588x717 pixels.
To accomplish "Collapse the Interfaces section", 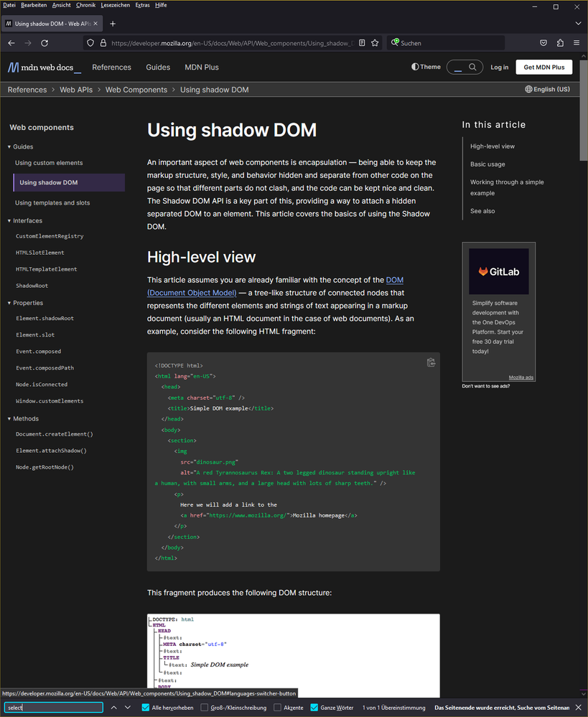I will 25,221.
